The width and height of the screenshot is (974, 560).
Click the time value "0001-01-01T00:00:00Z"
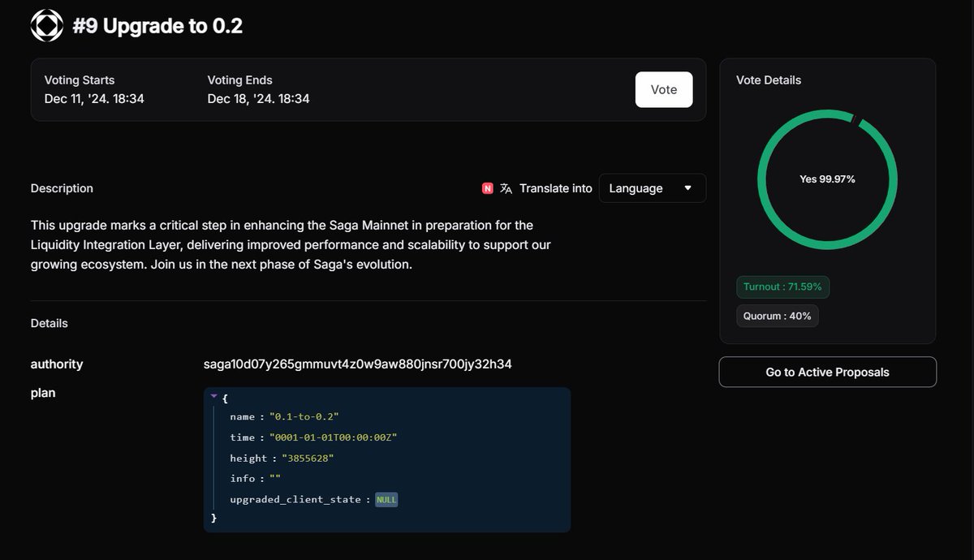[333, 437]
